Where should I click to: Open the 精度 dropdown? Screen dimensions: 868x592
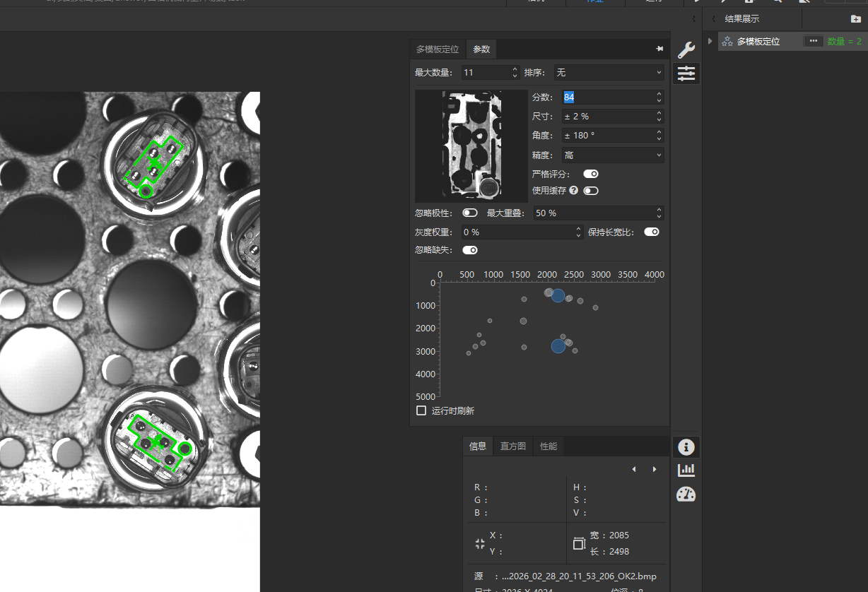612,155
